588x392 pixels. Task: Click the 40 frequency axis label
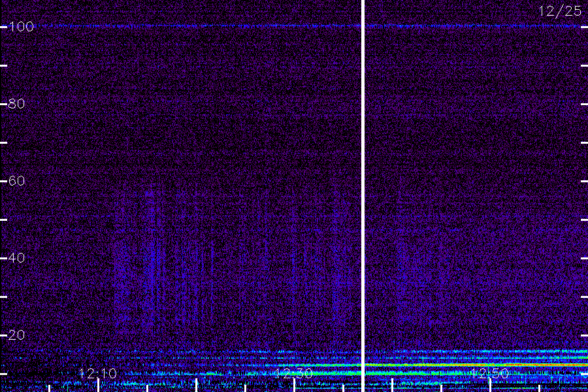pyautogui.click(x=16, y=257)
